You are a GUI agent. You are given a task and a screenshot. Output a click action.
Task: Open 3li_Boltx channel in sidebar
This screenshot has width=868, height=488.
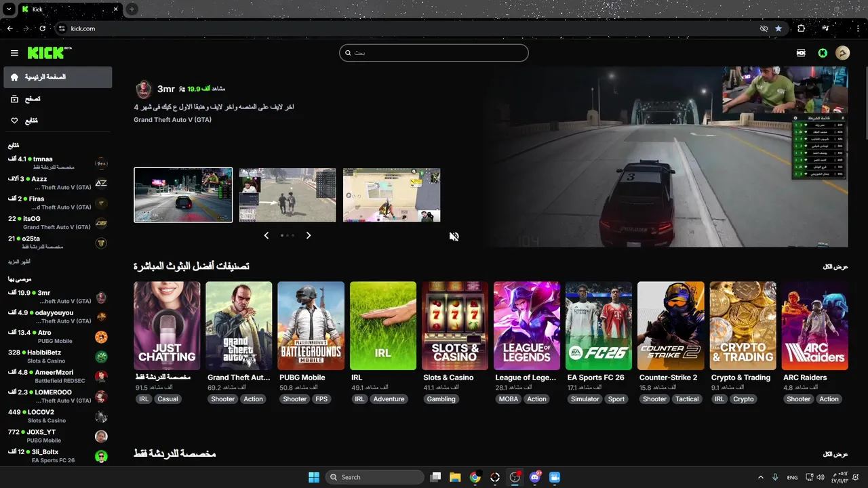point(58,455)
